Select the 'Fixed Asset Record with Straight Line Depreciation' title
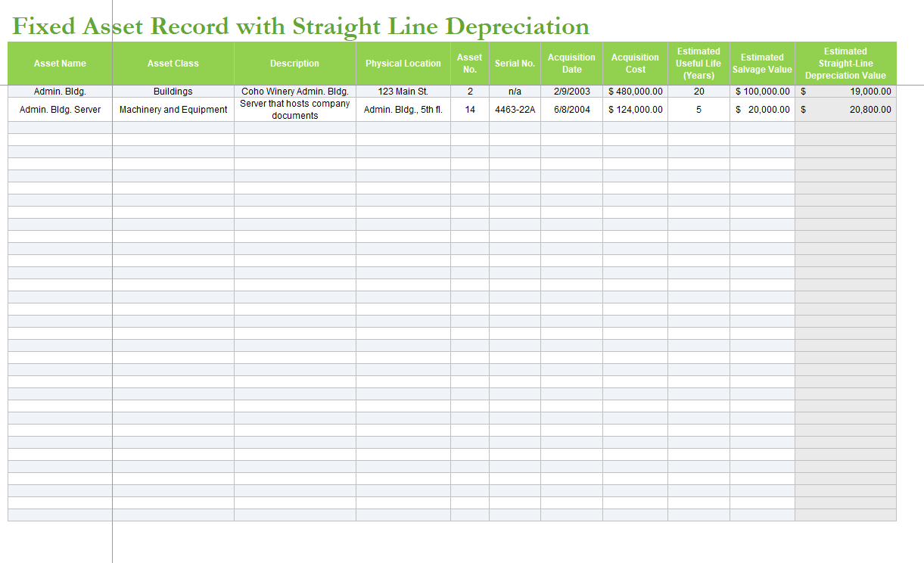 (x=301, y=26)
